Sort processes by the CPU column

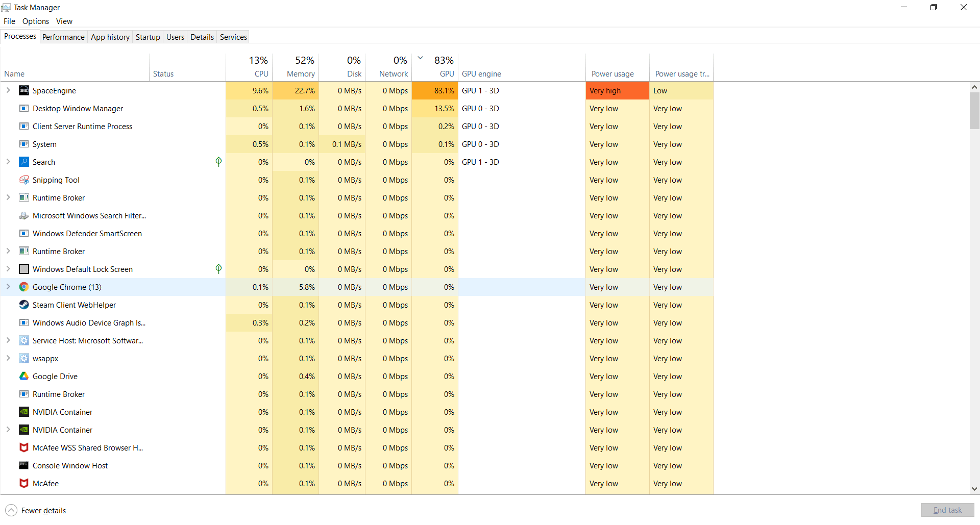pos(249,67)
